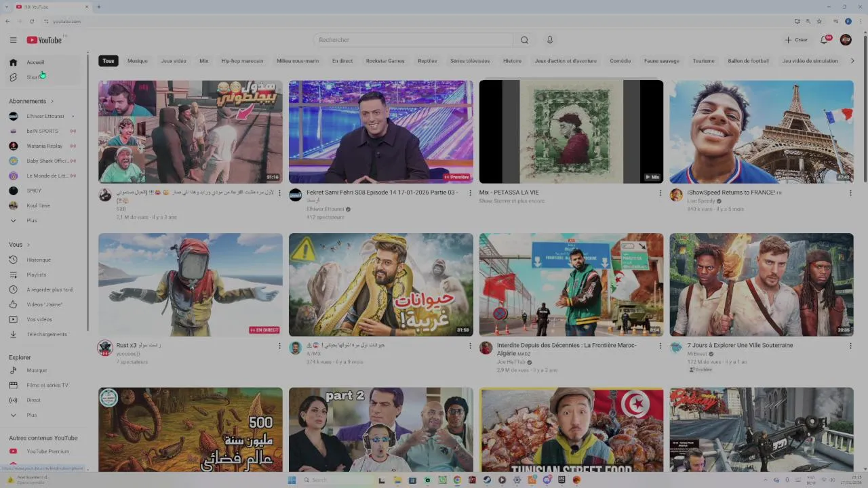
Task: Open the Windows Start menu
Action: click(292, 480)
